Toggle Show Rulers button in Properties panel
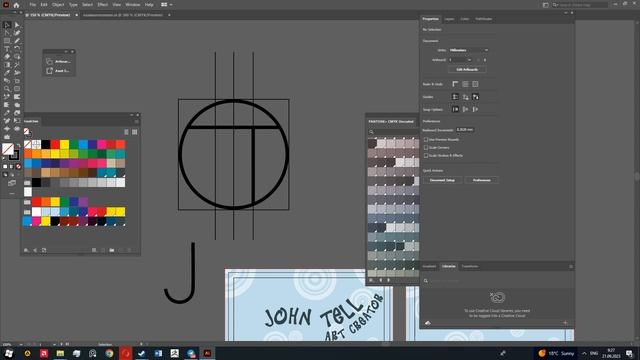 [455, 84]
